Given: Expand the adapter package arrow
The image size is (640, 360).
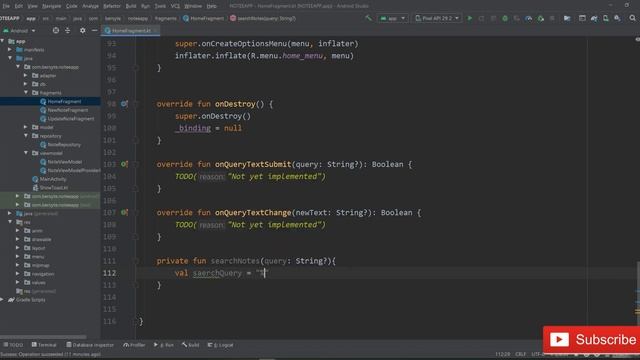Looking at the screenshot, I should coord(26,76).
